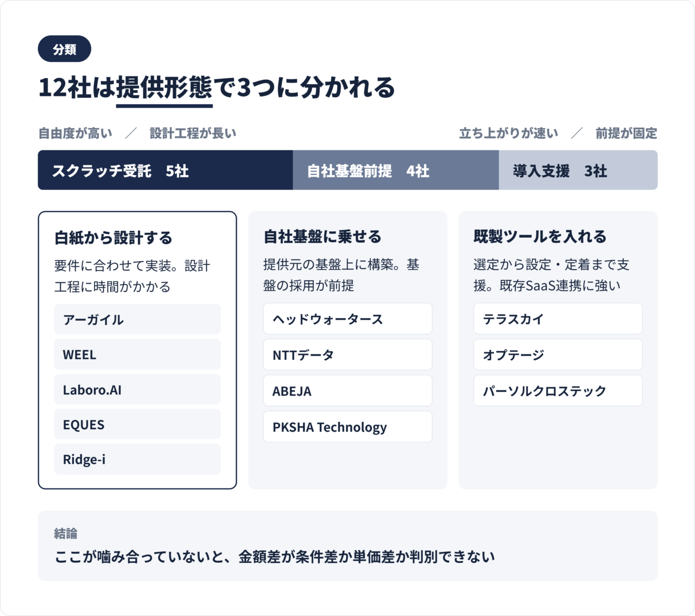Click the ABEJA company row
This screenshot has height=616, width=695.
pyautogui.click(x=347, y=391)
